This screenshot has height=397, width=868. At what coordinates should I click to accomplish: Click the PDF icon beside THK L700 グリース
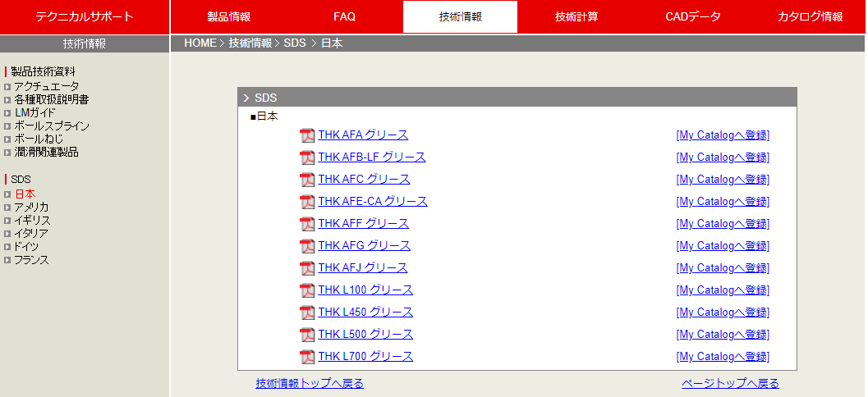click(x=307, y=357)
